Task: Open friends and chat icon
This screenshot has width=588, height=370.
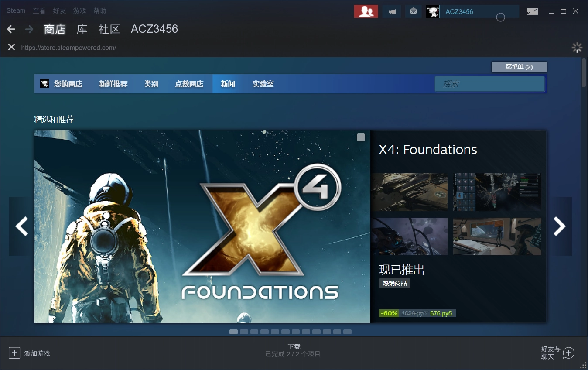Action: tap(568, 353)
